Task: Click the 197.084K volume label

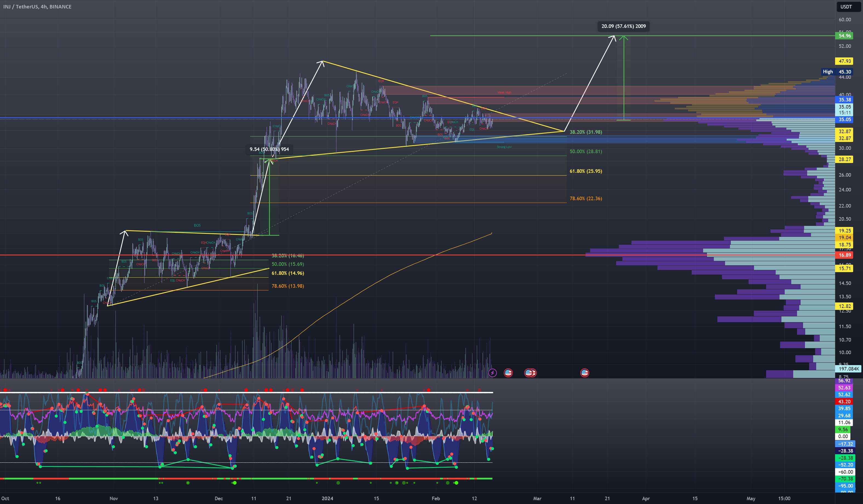Action: coord(848,369)
